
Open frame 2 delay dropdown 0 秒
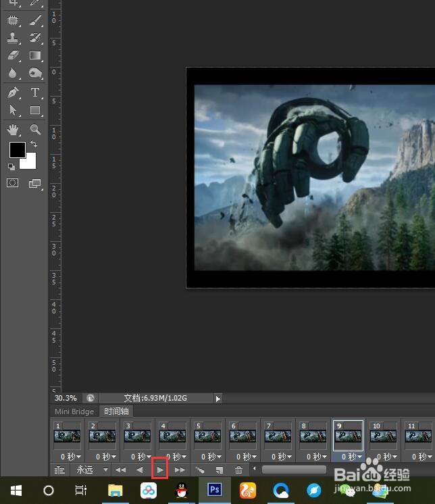point(105,457)
